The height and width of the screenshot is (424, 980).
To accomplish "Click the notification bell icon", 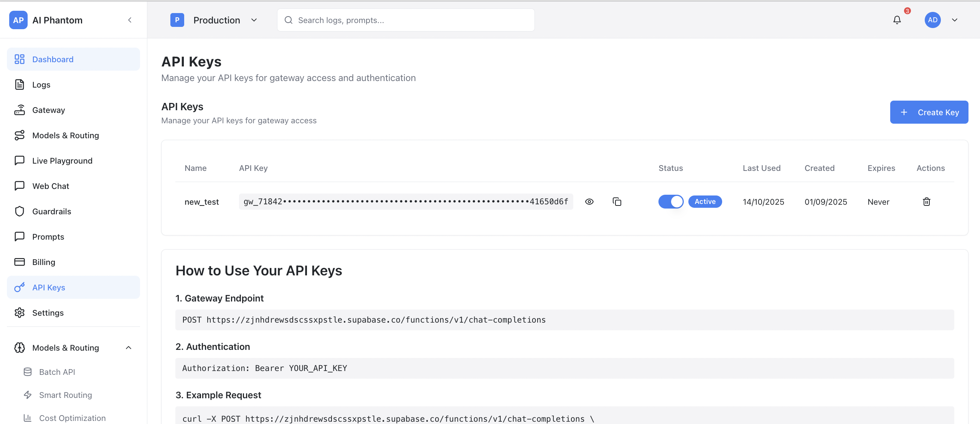I will 897,20.
